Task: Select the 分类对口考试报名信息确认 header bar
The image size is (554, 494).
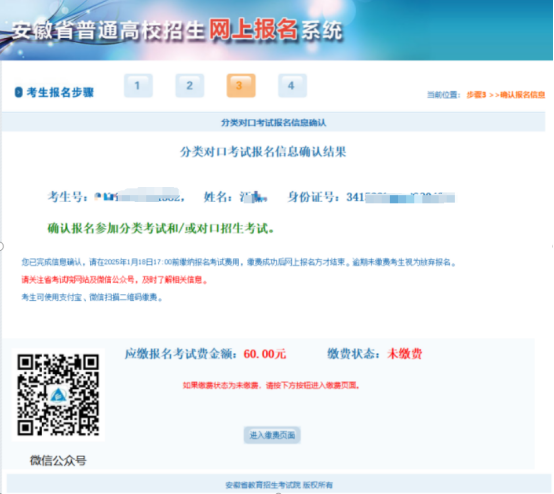Action: pos(273,123)
